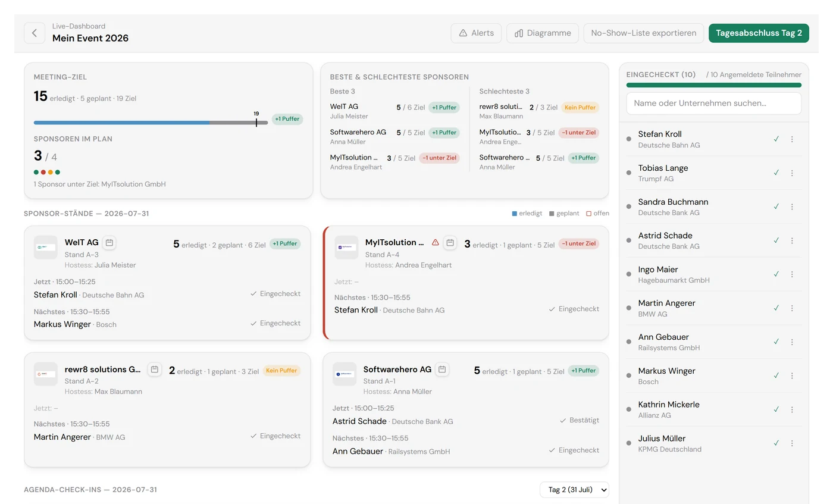Screen dimensions: 833x504
Task: Open the three-dot menu for Kathrin Mickerle
Action: point(792,409)
